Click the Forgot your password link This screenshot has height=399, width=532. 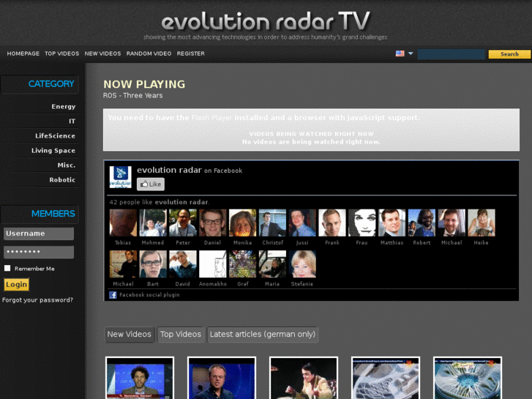point(37,300)
